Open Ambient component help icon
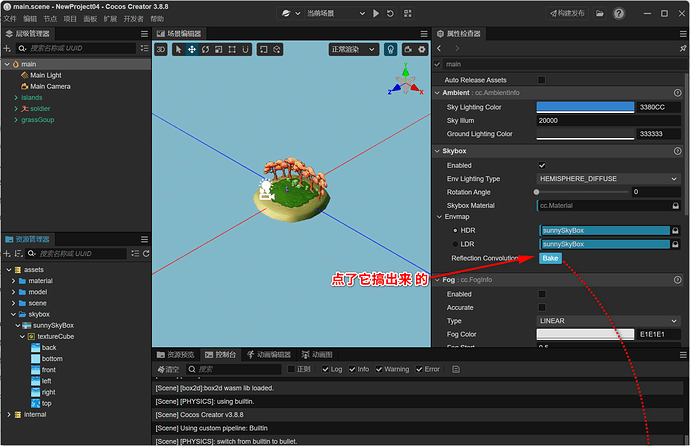Screen dimensions: 690x446 pos(678,93)
